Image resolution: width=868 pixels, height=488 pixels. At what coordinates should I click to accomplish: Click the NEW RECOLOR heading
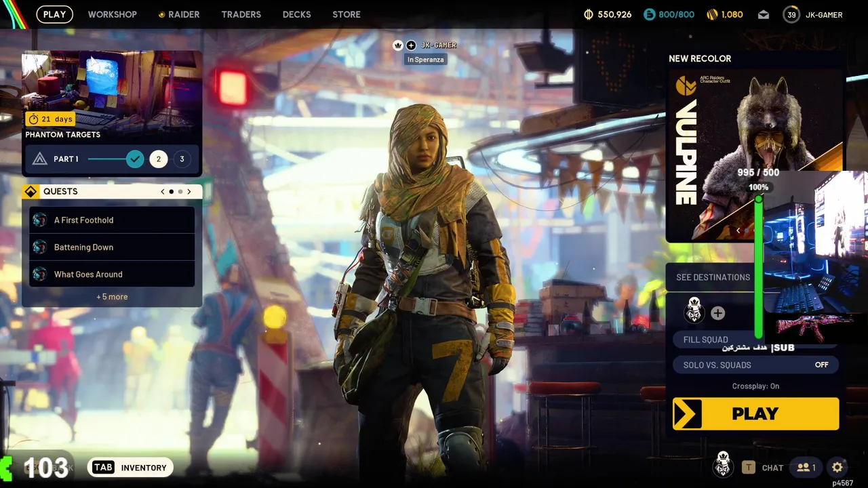[700, 59]
